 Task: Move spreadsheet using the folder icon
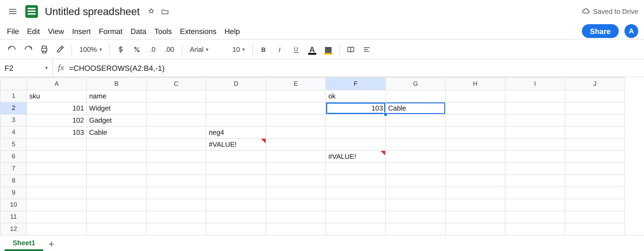[x=165, y=12]
